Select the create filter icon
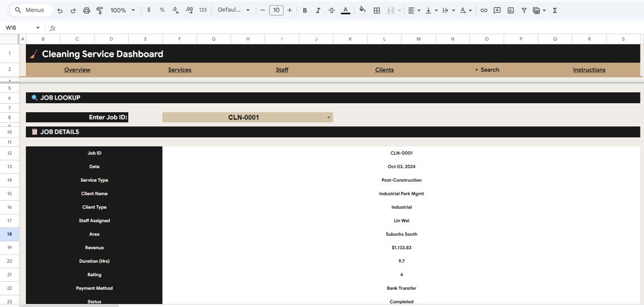 (524, 10)
